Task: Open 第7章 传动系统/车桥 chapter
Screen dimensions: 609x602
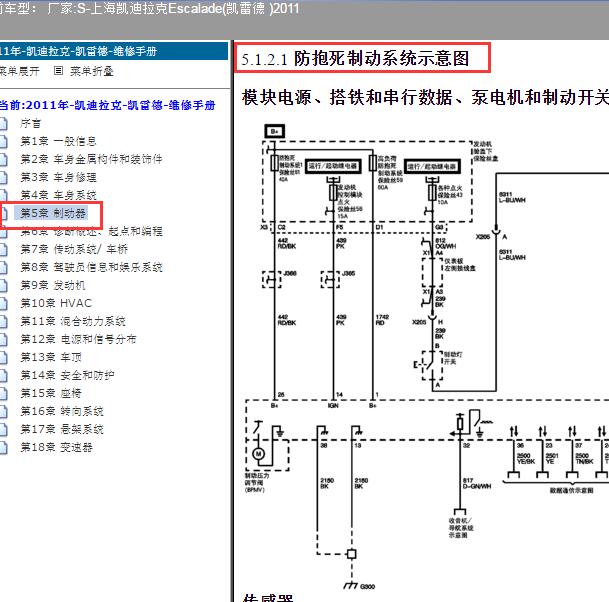Action: click(74, 249)
